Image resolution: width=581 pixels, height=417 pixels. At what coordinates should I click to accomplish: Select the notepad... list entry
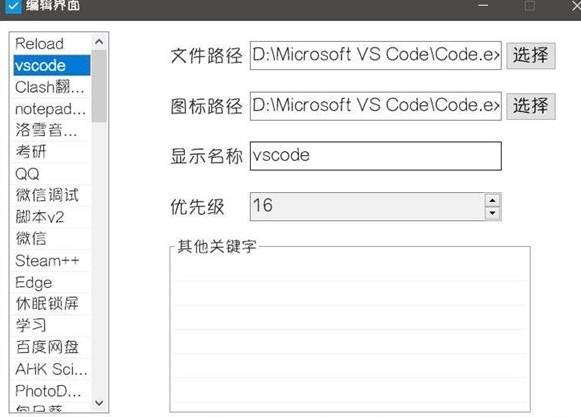pos(52,109)
